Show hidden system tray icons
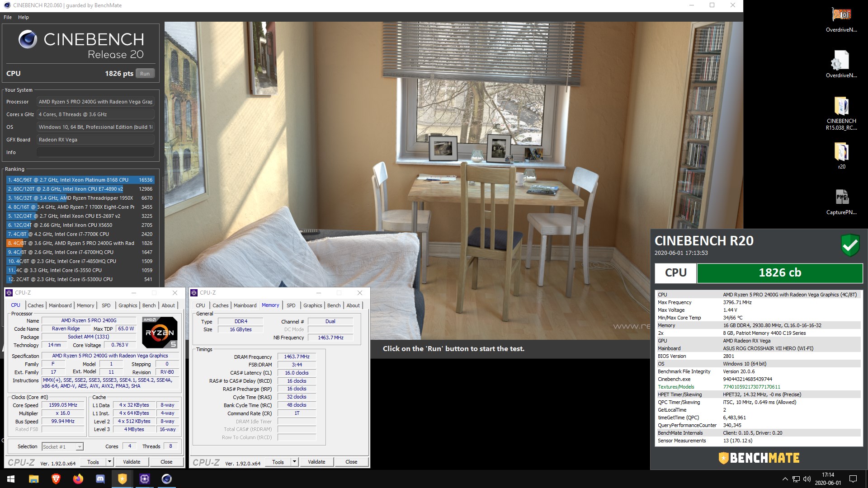Screen dimensions: 868x488 pos(785,479)
